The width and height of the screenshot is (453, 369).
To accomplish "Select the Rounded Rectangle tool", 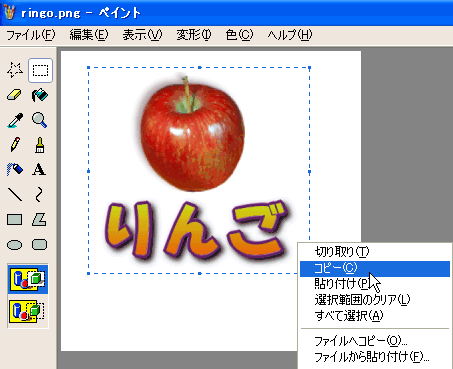I will 40,244.
